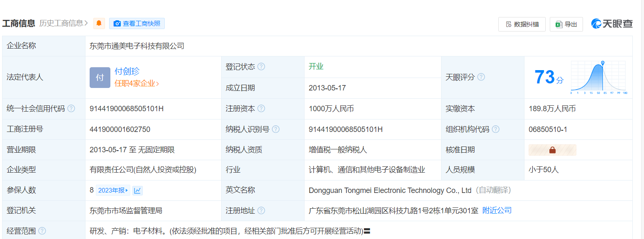The image size is (644, 239).
Task: Click 小于50人 staff size value
Action: pyautogui.click(x=544, y=170)
